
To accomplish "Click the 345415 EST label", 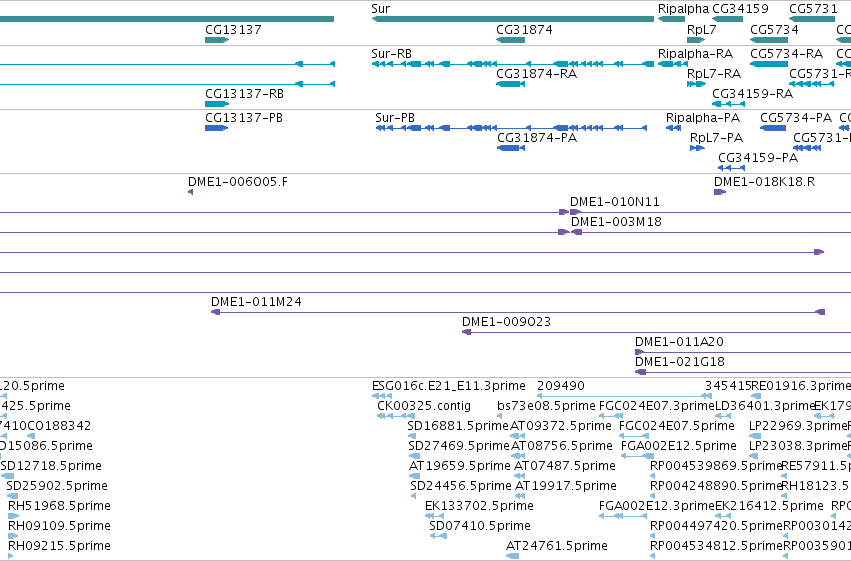I will point(728,386).
